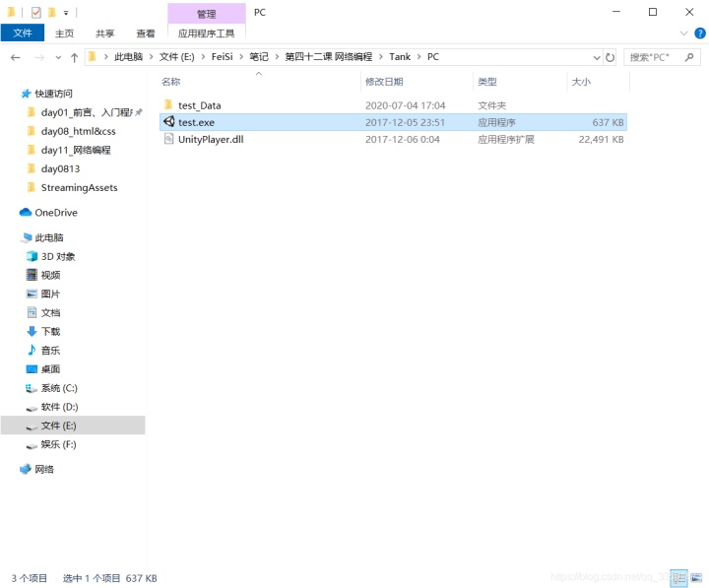Open 娱乐 (F:) drive
The height and width of the screenshot is (588, 709).
point(58,444)
